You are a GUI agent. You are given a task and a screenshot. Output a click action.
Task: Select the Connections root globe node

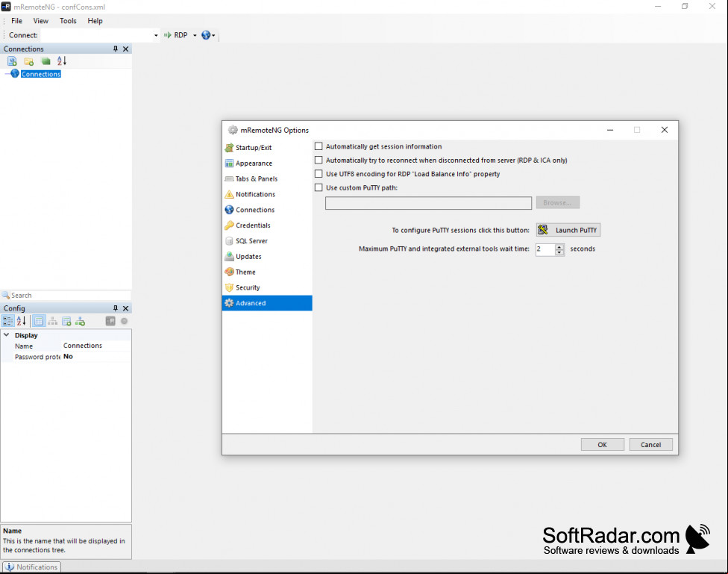[x=16, y=73]
